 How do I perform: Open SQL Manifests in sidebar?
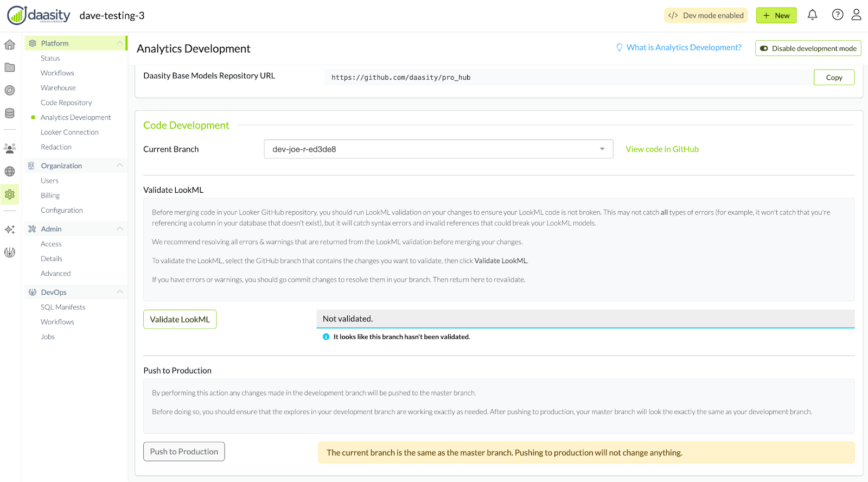63,307
